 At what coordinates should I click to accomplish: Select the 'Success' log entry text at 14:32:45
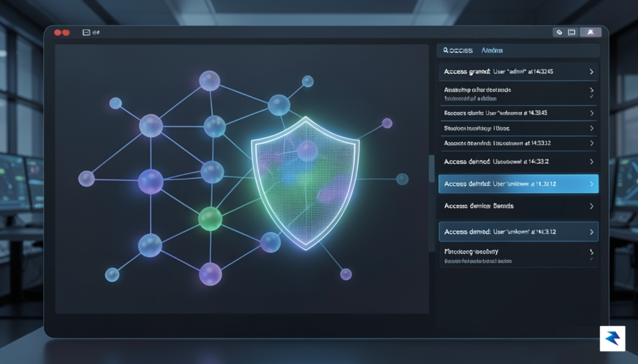coord(495,113)
